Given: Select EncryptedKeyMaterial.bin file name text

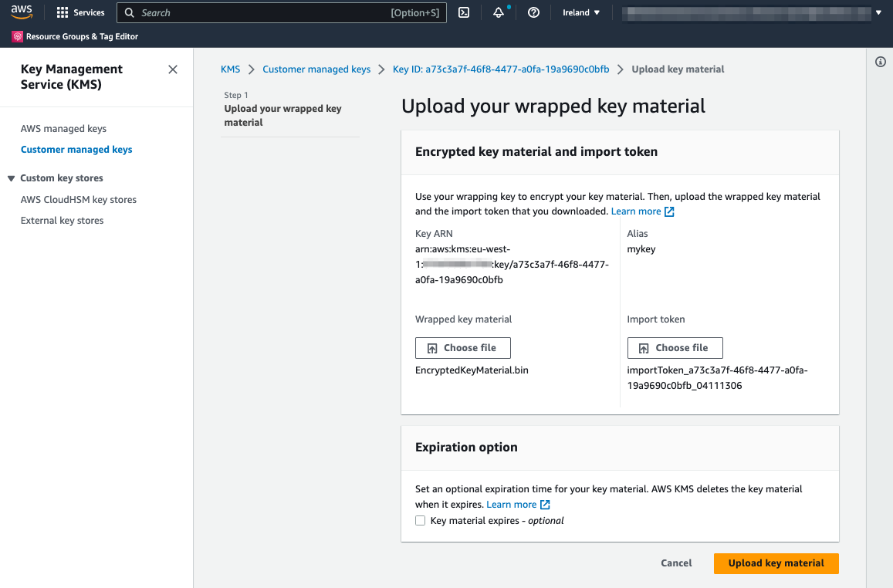Looking at the screenshot, I should coord(472,370).
